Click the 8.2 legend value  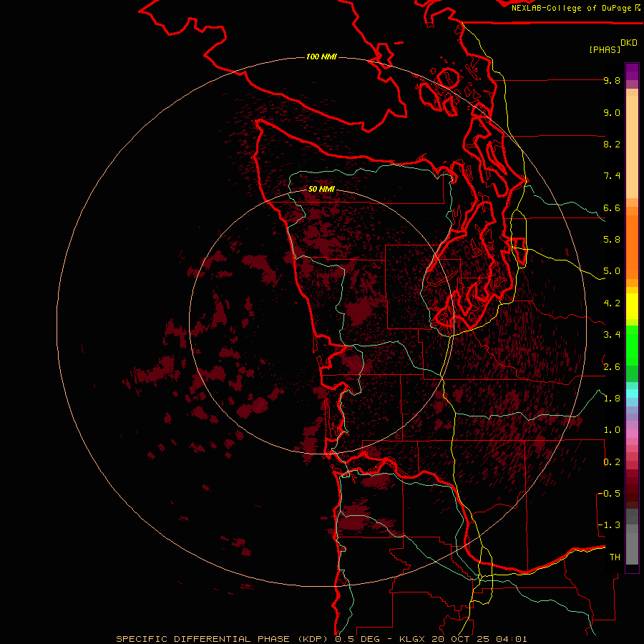point(612,144)
